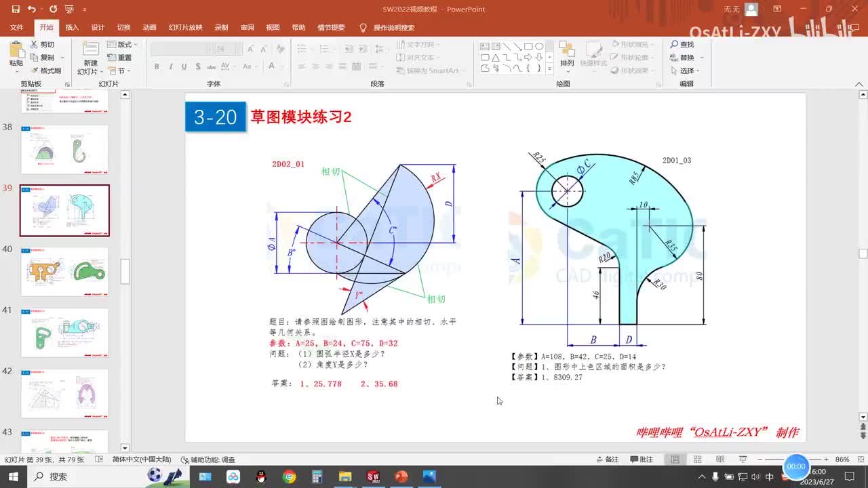
Task: Expand the shapes gallery more arrow
Action: click(550, 68)
